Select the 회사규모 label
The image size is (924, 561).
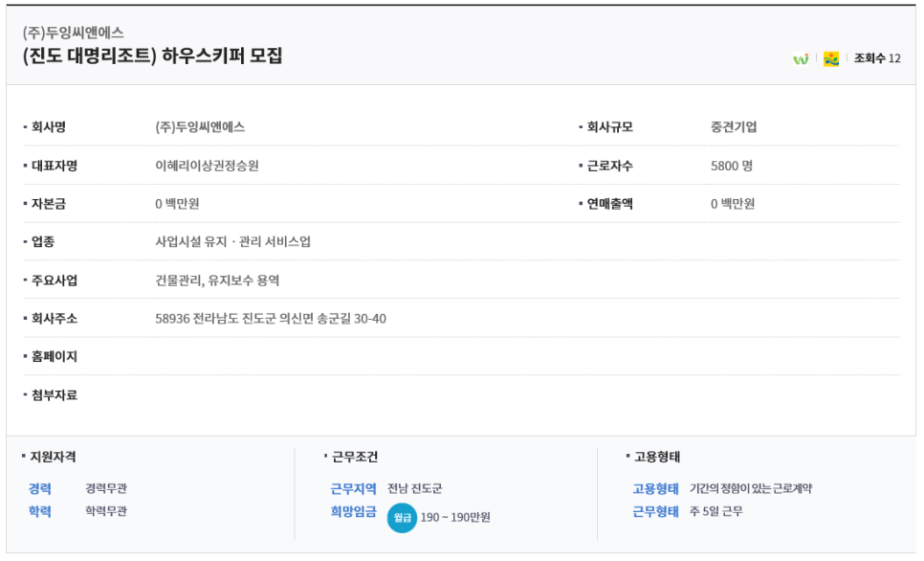(x=610, y=126)
